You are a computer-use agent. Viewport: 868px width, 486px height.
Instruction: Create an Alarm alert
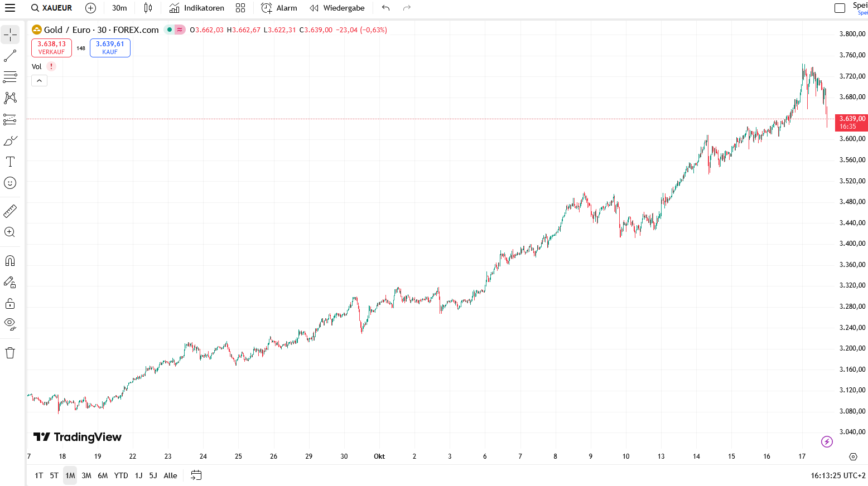(279, 8)
